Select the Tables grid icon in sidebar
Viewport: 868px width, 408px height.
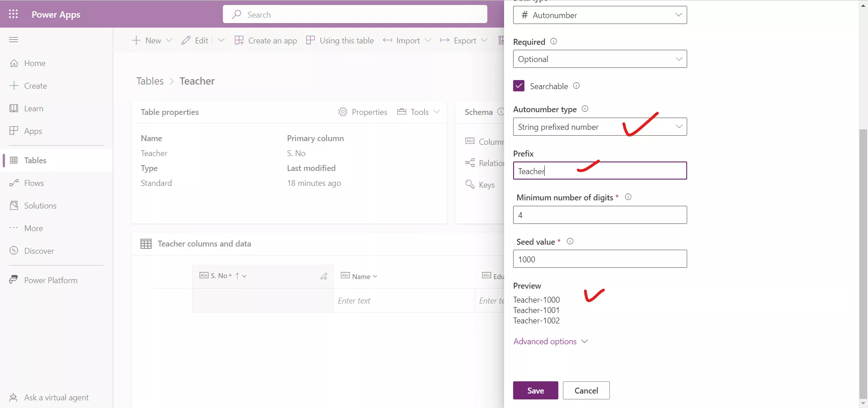[14, 160]
